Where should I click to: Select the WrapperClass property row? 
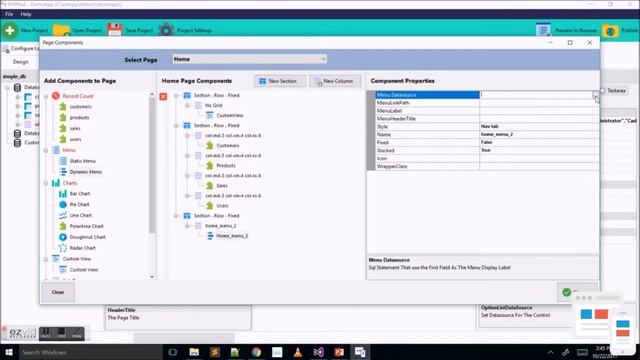click(487, 166)
